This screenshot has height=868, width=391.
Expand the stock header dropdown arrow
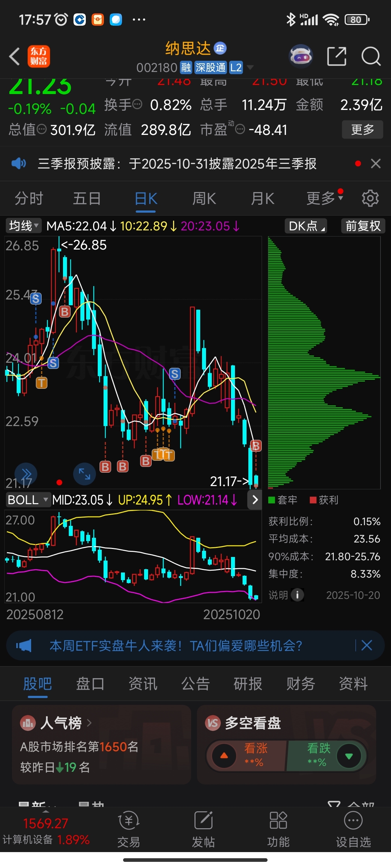(x=250, y=67)
